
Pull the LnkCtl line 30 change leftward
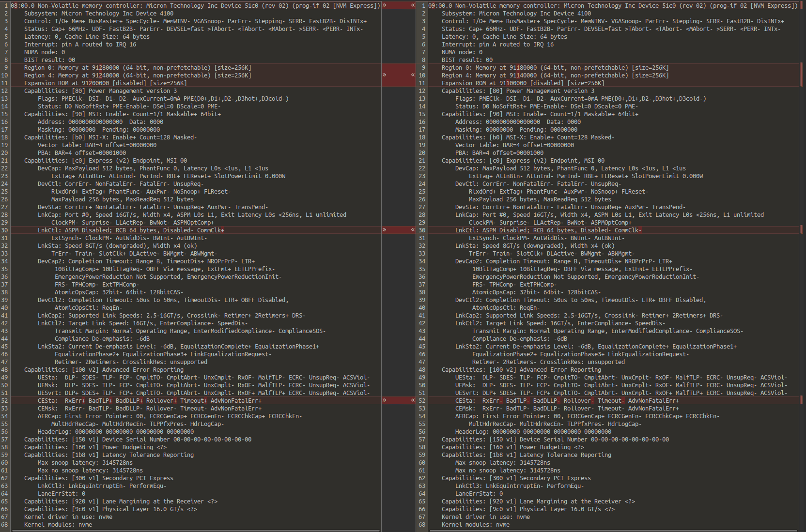413,230
